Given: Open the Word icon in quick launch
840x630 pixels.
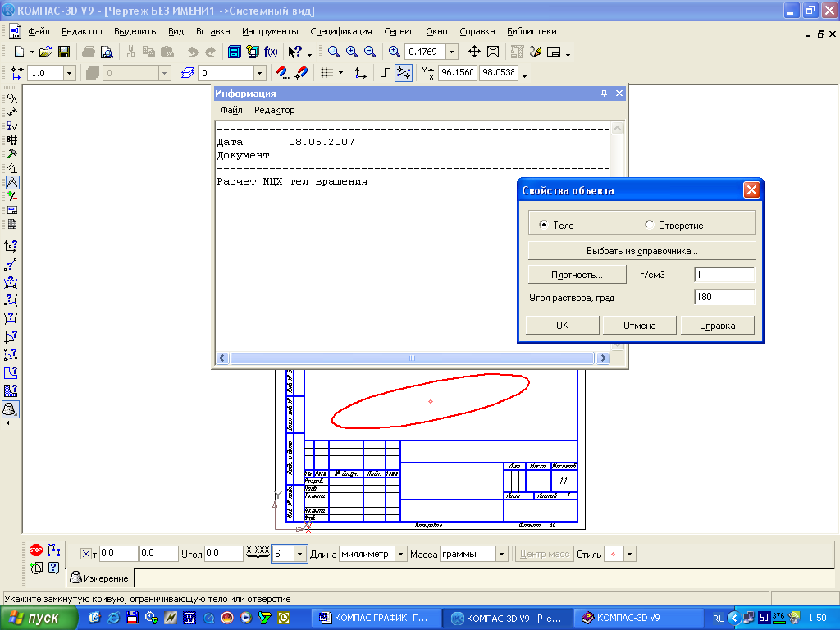Looking at the screenshot, I should click(189, 619).
